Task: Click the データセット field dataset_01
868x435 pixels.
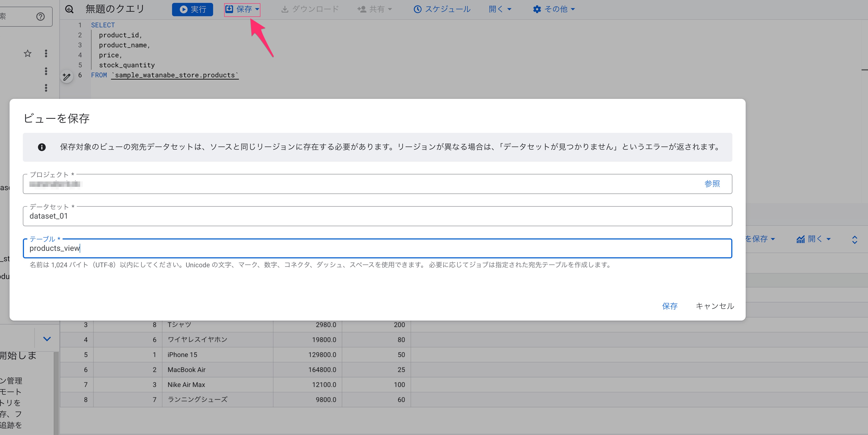Action: (x=377, y=216)
